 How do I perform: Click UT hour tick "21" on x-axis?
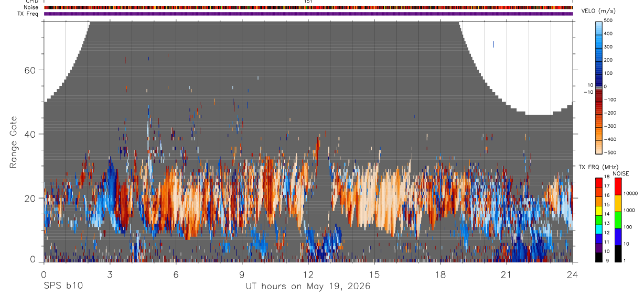[x=507, y=274]
